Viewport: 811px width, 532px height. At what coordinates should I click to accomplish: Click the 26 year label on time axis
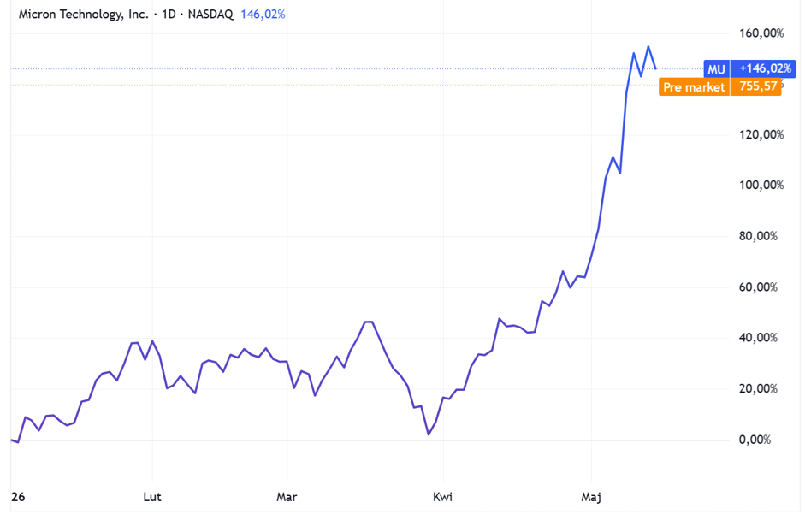(18, 498)
